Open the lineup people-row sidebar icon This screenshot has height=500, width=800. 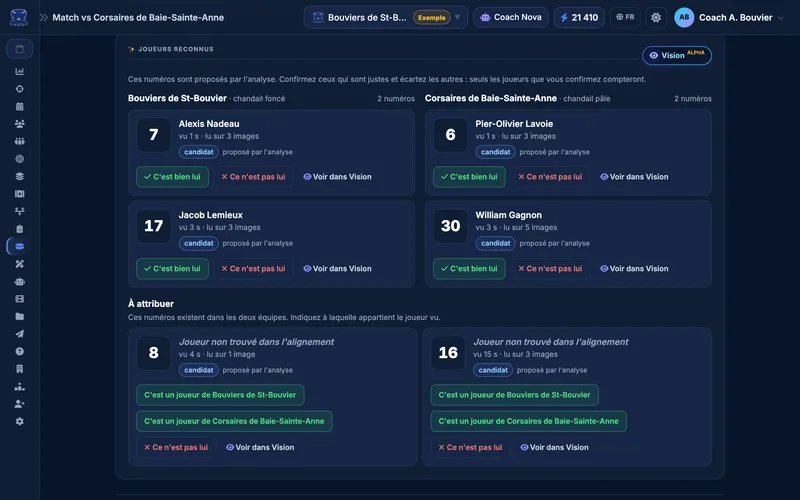click(19, 141)
